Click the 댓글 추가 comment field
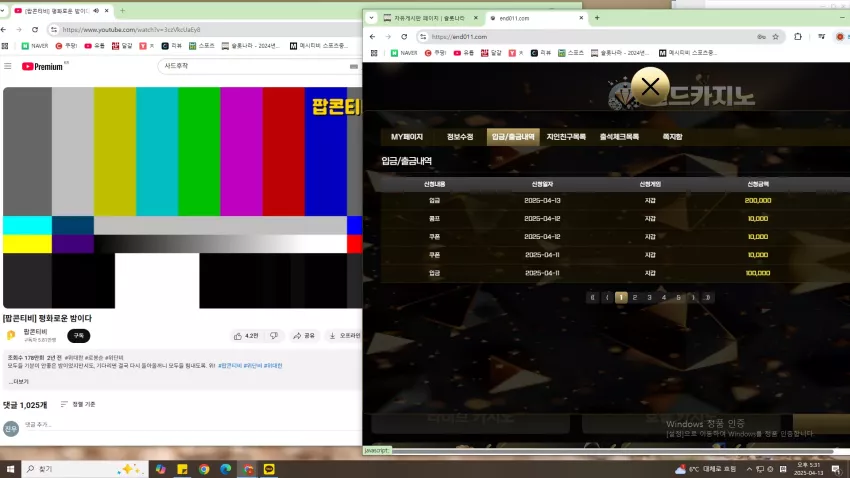This screenshot has width=850, height=478. pyautogui.click(x=190, y=425)
